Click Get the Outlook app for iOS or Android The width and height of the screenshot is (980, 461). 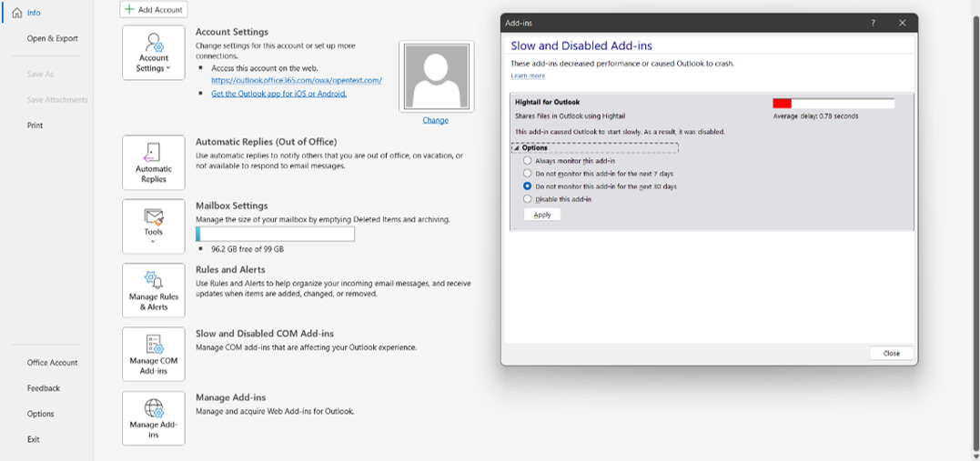(278, 93)
